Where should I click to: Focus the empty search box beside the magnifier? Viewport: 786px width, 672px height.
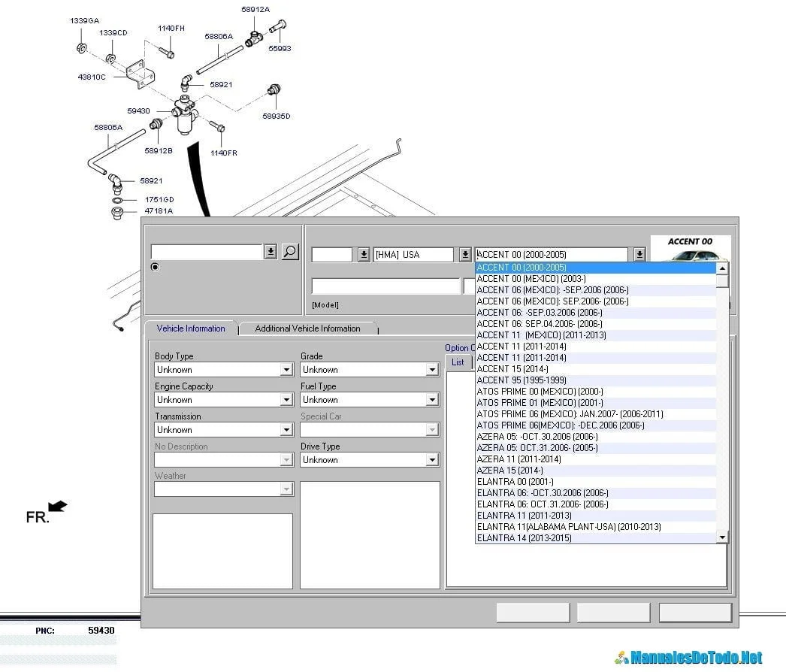207,252
